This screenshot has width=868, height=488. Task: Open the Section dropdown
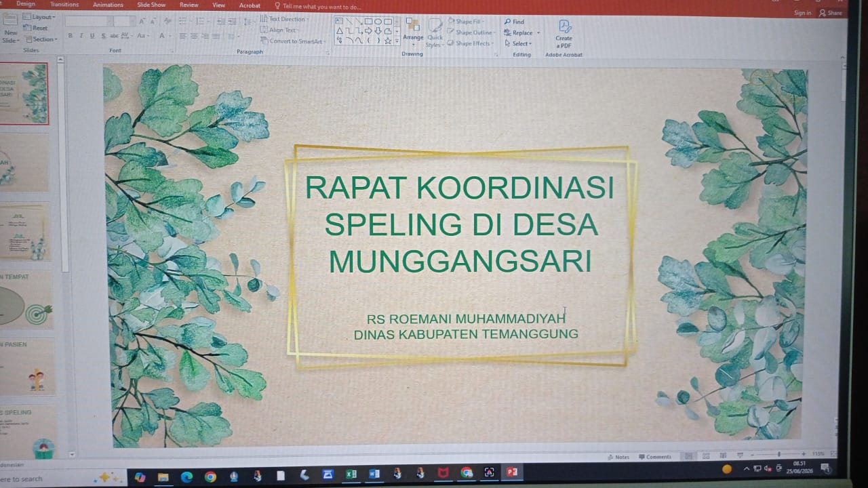coord(41,39)
